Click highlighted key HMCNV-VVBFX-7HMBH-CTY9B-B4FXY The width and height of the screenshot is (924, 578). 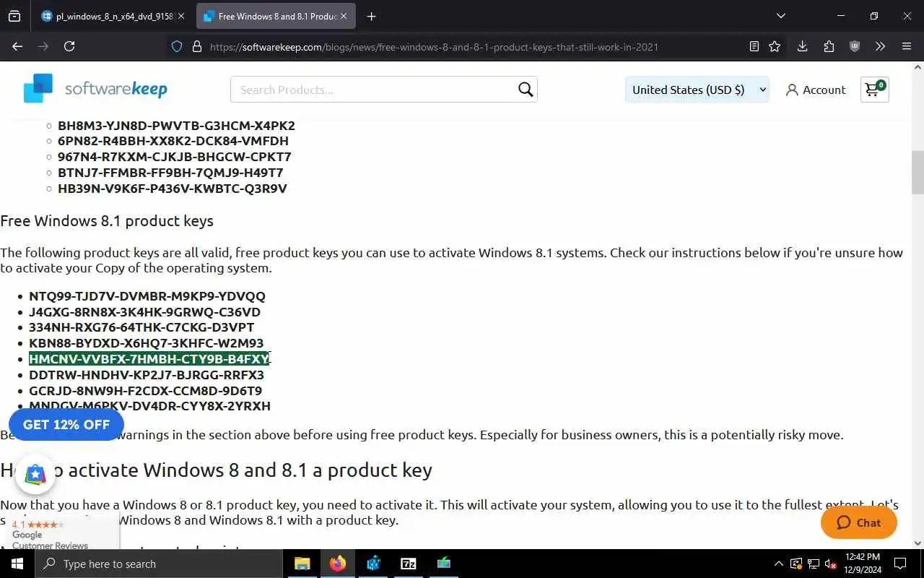coord(149,359)
